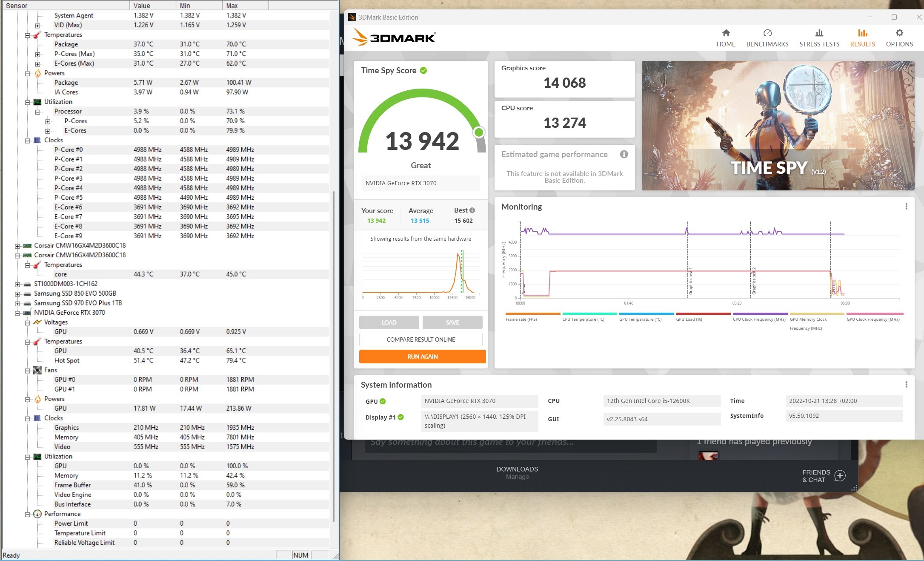Click the Time Spy benchmark thumbnail image
The height and width of the screenshot is (561, 924).
778,126
